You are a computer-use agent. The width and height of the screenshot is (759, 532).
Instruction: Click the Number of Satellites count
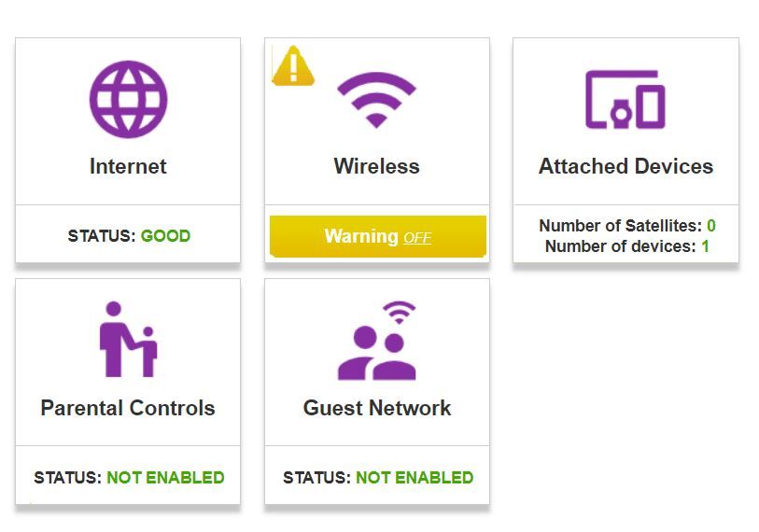(x=711, y=226)
